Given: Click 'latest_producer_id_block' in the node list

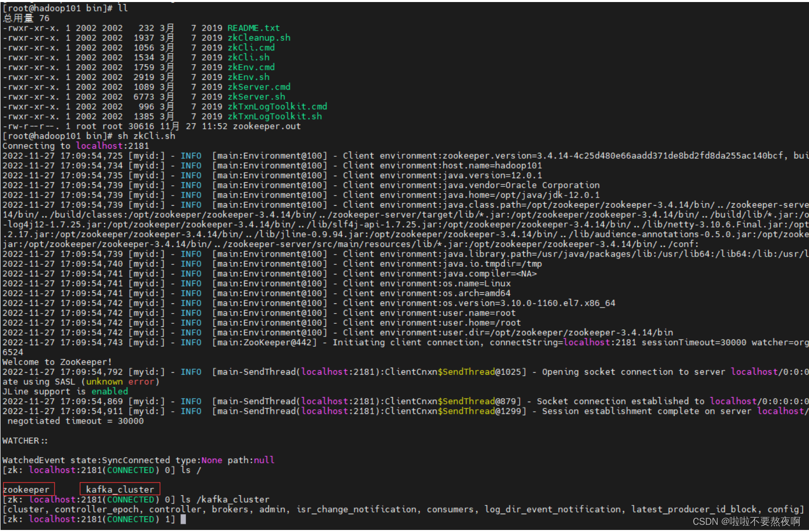Looking at the screenshot, I should tap(694, 509).
